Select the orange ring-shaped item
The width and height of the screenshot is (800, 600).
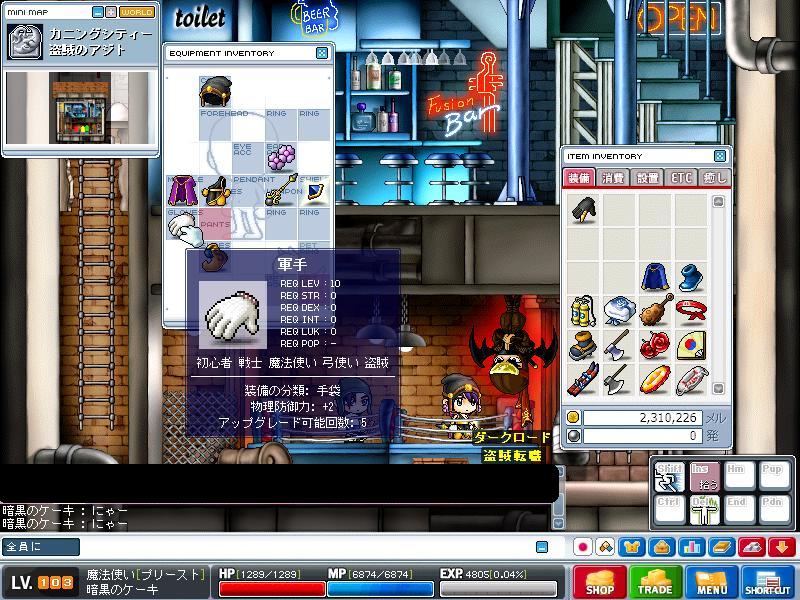(x=655, y=379)
